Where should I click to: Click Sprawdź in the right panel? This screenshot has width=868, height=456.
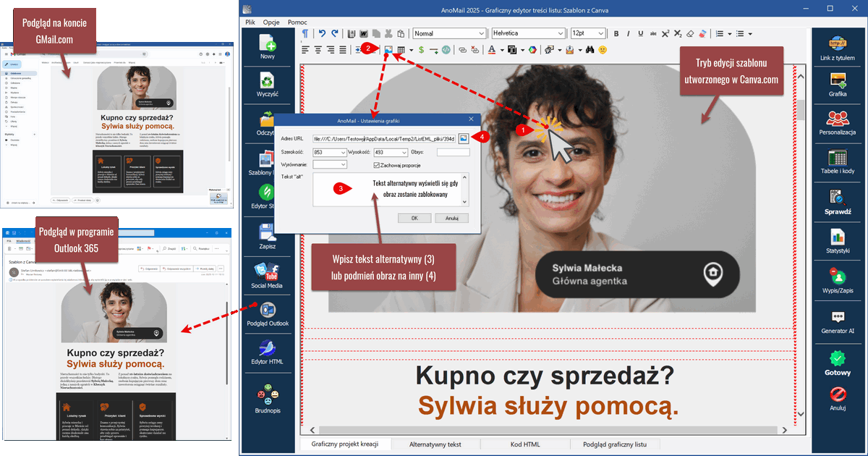(x=838, y=203)
